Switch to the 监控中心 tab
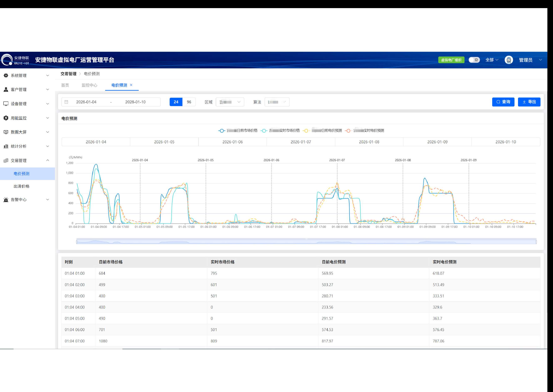 [89, 85]
